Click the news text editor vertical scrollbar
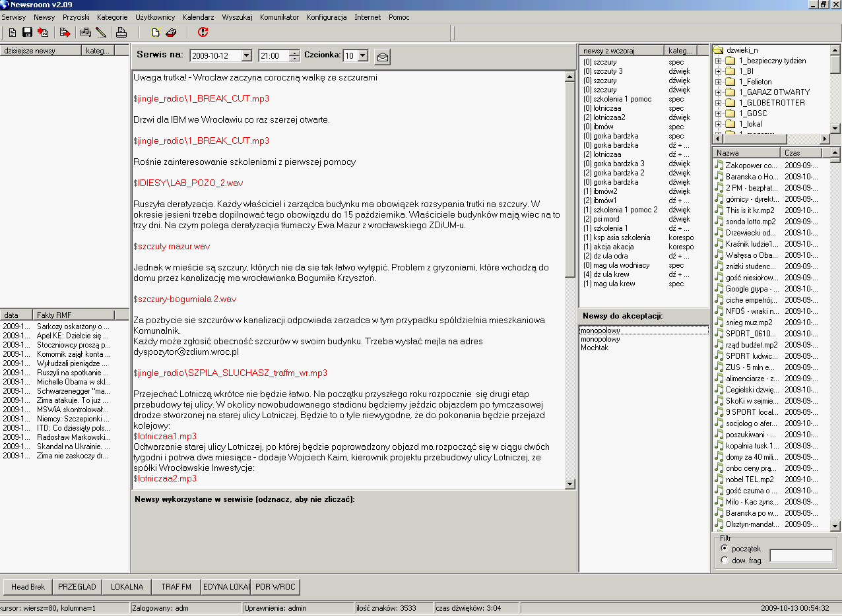This screenshot has width=842, height=616. (571, 280)
